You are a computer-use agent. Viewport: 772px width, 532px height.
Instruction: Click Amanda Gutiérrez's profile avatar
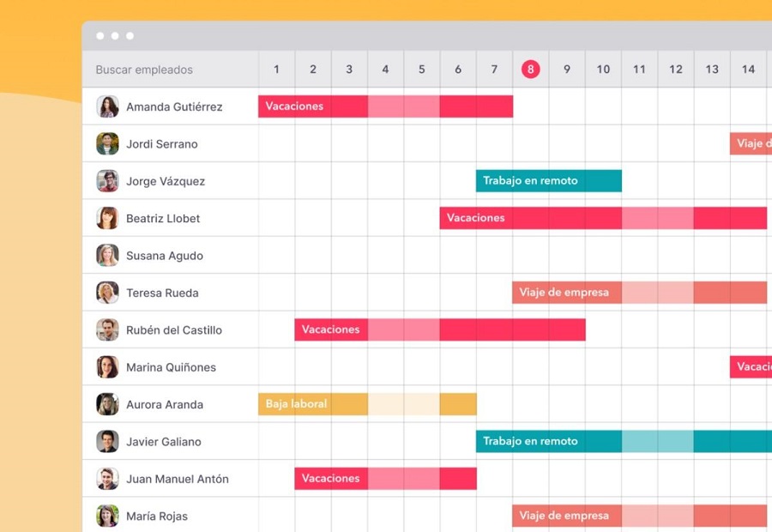(107, 106)
